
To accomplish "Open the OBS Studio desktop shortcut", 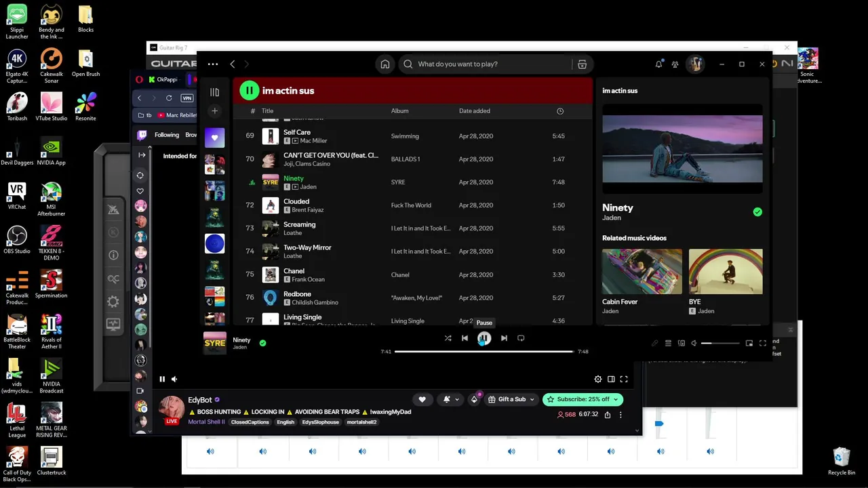I will click(17, 240).
